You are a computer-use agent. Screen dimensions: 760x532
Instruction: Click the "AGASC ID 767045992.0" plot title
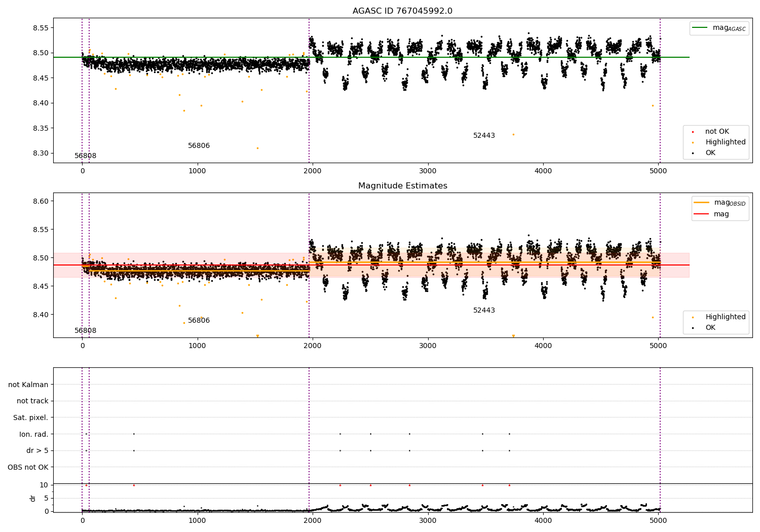tap(402, 11)
